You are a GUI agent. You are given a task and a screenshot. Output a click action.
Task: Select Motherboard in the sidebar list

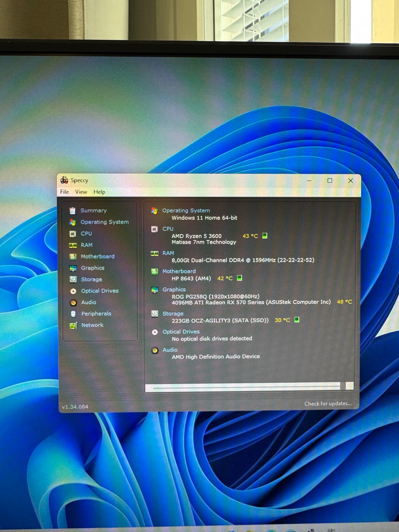tap(98, 256)
